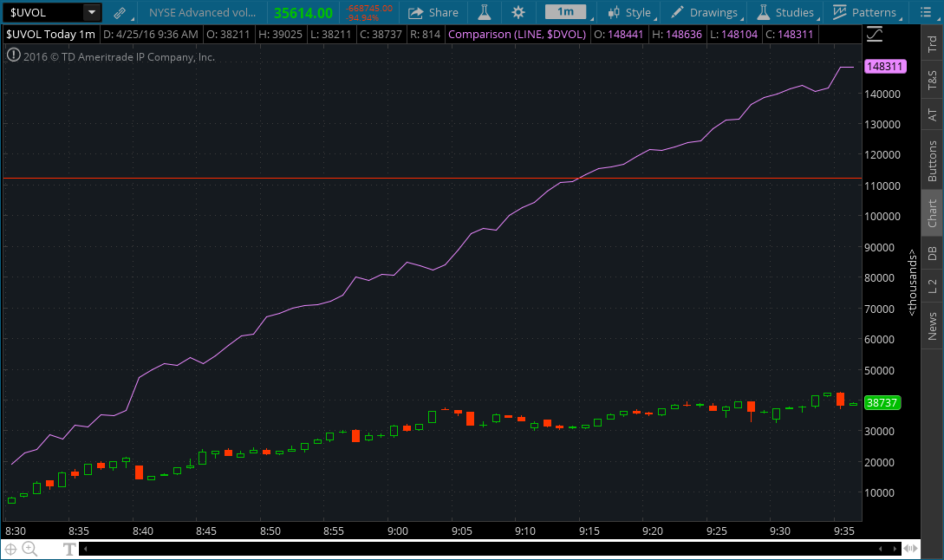Switch to the News sidebar tab
The image size is (944, 560).
click(x=932, y=326)
